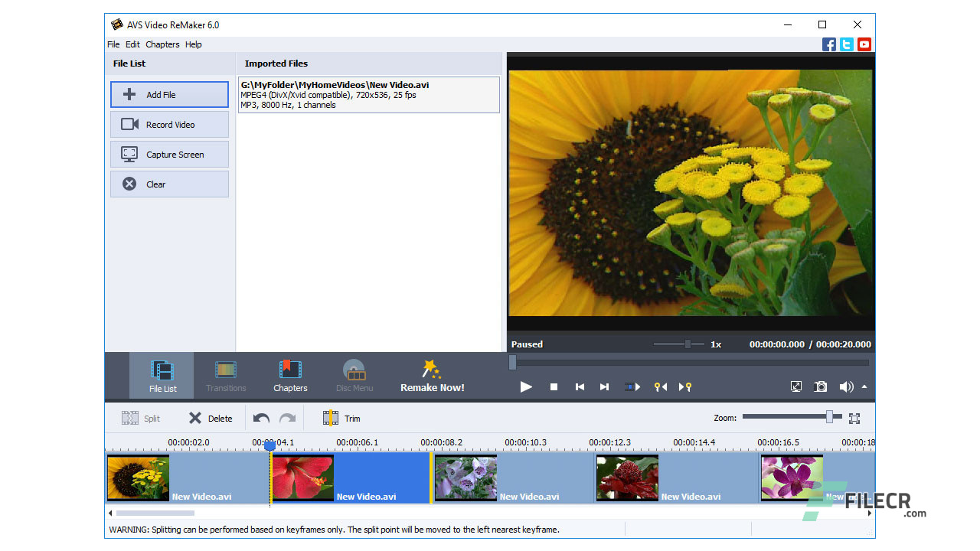This screenshot has width=980, height=551.
Task: Click timeline ruler at 00:00:10.3
Action: coord(525,442)
